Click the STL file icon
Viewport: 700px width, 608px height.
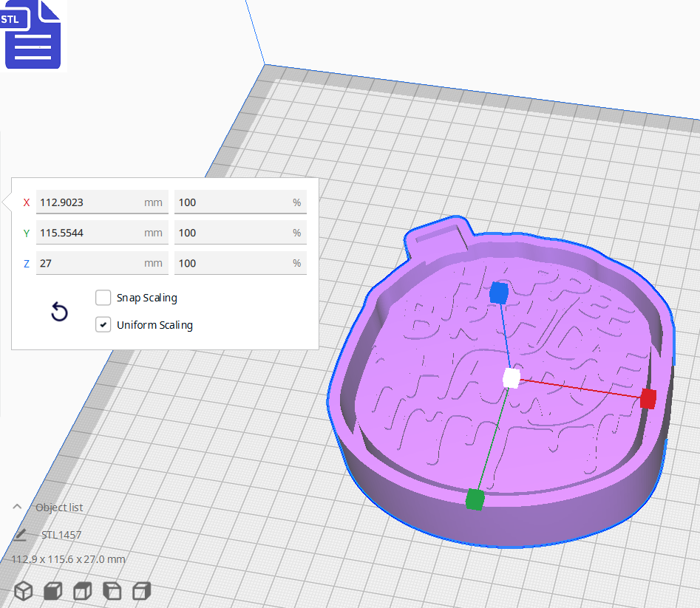point(33,35)
